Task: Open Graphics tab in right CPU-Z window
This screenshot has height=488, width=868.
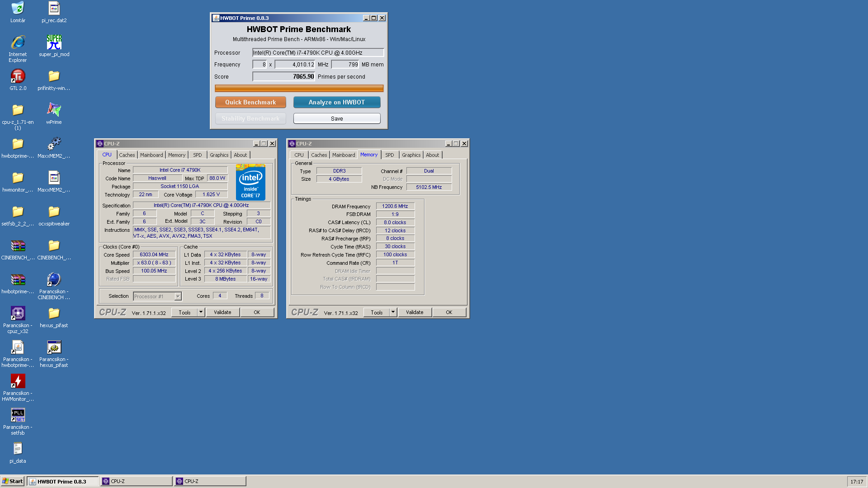Action: 411,155
